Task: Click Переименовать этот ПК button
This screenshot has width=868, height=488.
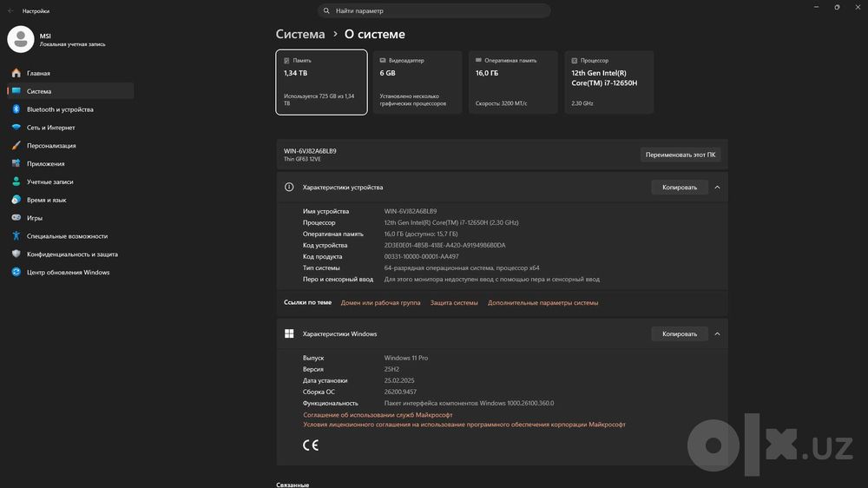Action: (x=681, y=155)
